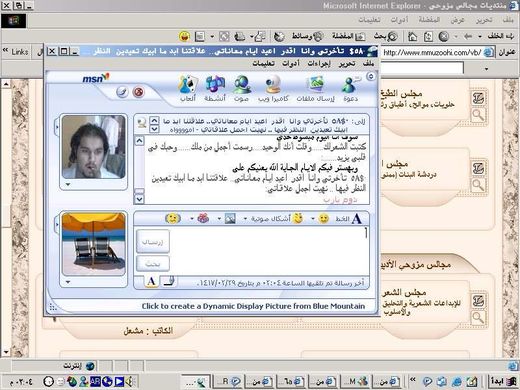520x390 pixels.
Task: Open emoticon dropdown arrow next to smiley
Action: [313, 219]
